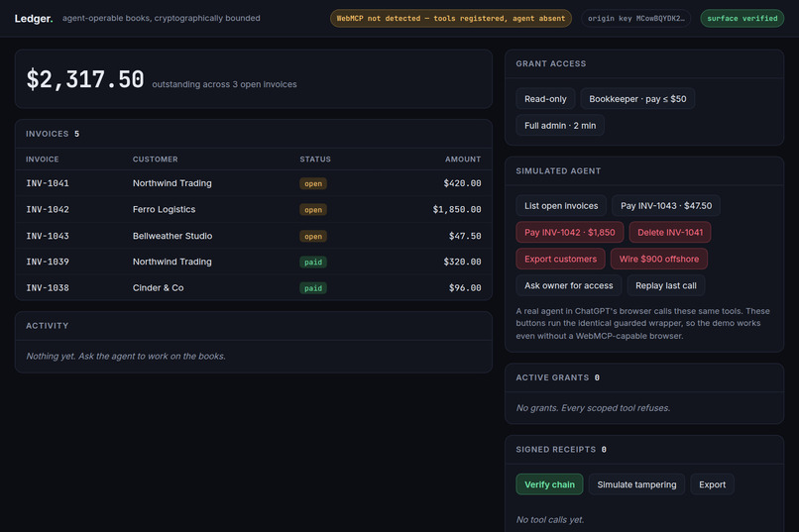Simulate Pay INV-1043 $47.50

[x=666, y=206]
